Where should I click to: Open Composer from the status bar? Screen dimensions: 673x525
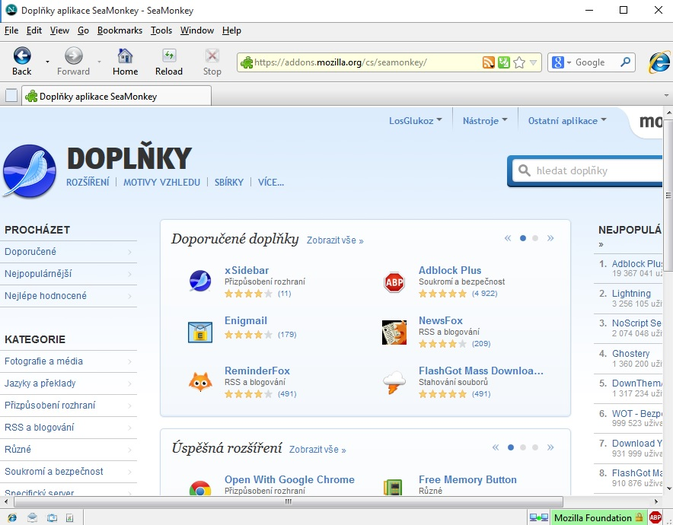(70, 518)
